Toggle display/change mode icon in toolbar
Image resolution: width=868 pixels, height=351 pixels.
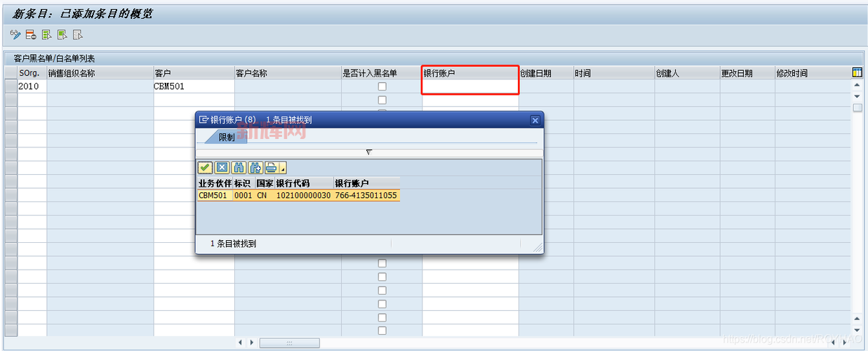[15, 34]
